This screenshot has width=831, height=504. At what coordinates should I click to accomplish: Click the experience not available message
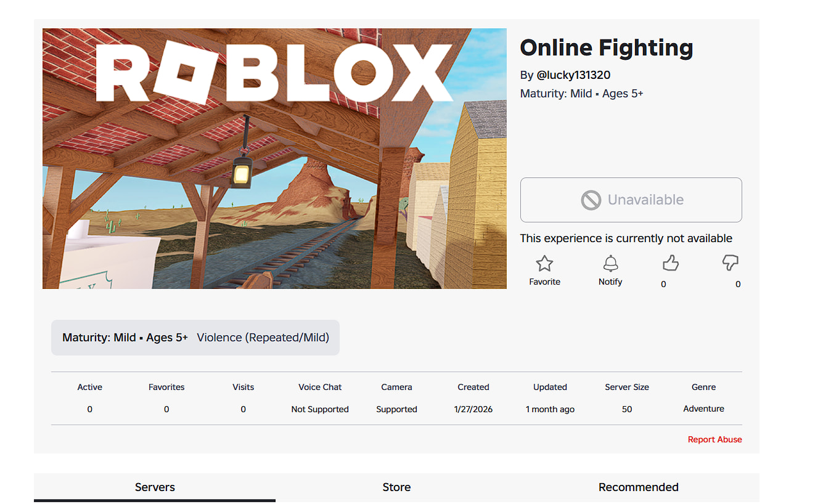click(626, 238)
